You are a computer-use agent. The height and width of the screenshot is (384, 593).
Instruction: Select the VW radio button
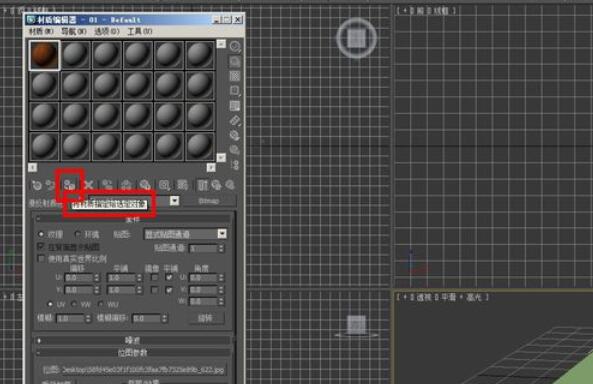[x=74, y=304]
